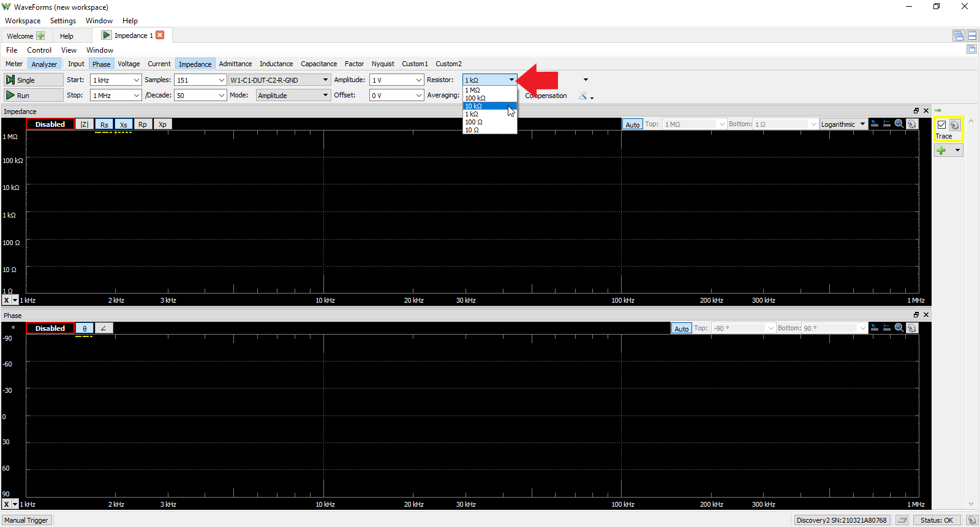Click the Impedance plot zoom magnifier icon
980x527 pixels.
pyautogui.click(x=899, y=124)
